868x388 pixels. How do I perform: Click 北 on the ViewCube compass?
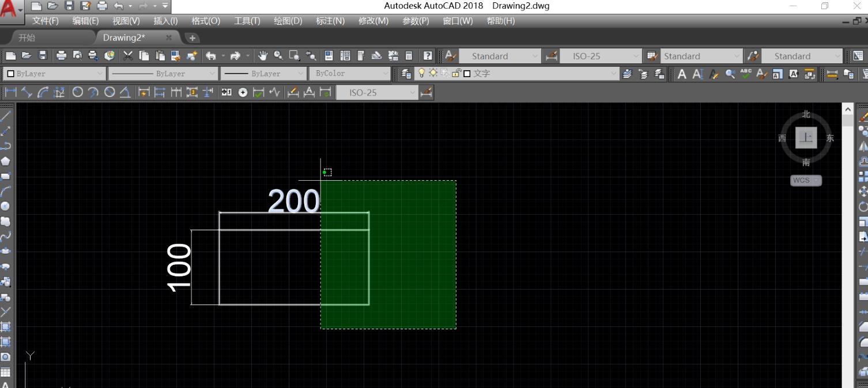tap(806, 115)
